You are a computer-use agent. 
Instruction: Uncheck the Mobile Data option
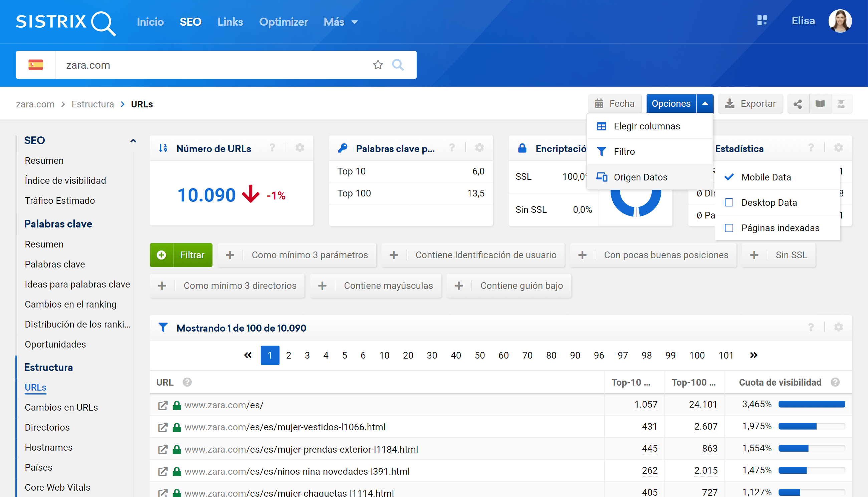coord(729,177)
